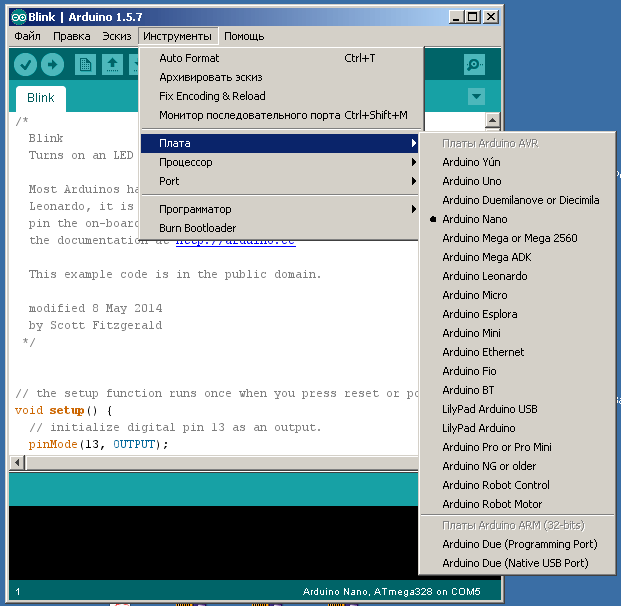This screenshot has height=606, width=621.
Task: Expand the Плата submenu arrow
Action: [414, 143]
